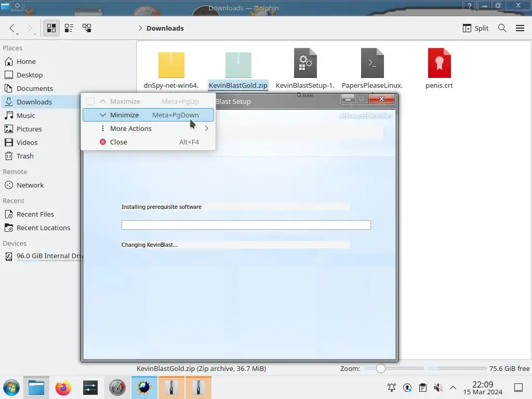The height and width of the screenshot is (399, 532).
Task: Click the free disk space bar
Action: (457, 368)
